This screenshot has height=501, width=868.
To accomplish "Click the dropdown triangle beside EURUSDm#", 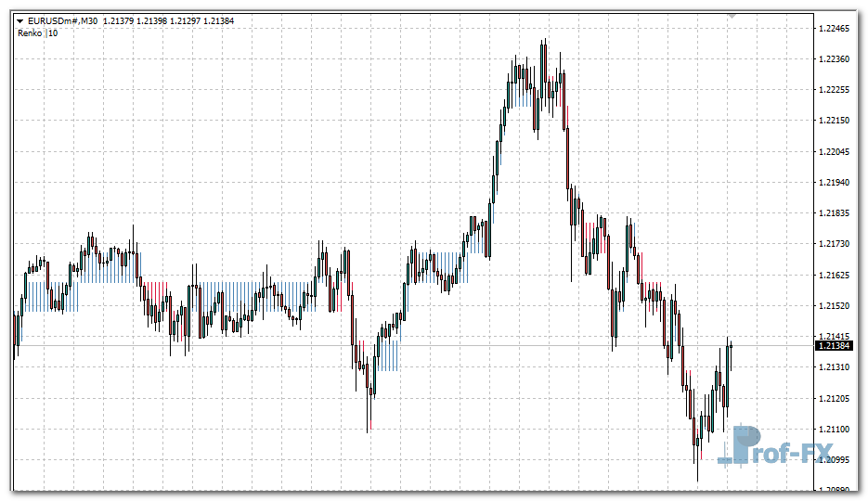I will (x=20, y=20).
